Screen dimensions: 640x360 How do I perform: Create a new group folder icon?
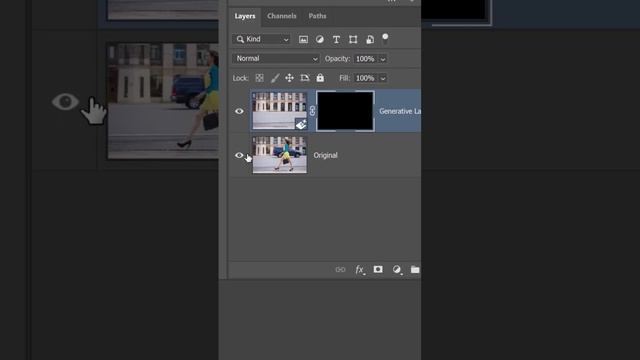coord(415,269)
